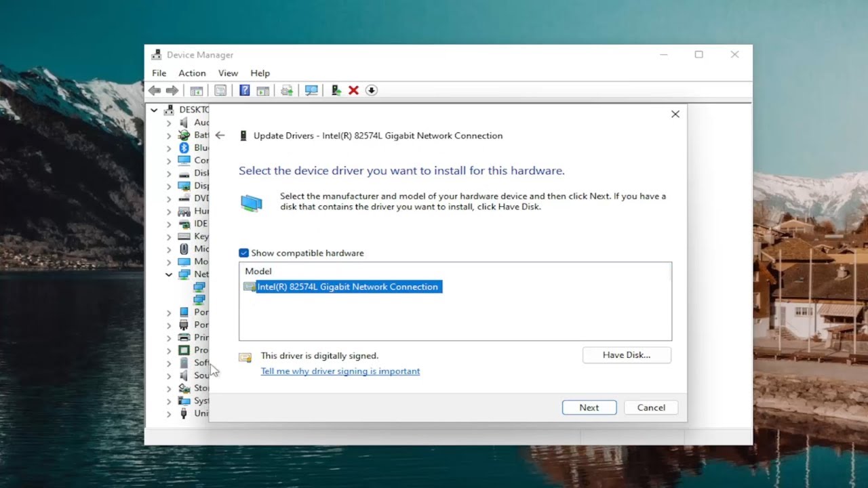This screenshot has width=868, height=488.
Task: Click the circled down-arrow toolbar icon
Action: coord(371,90)
